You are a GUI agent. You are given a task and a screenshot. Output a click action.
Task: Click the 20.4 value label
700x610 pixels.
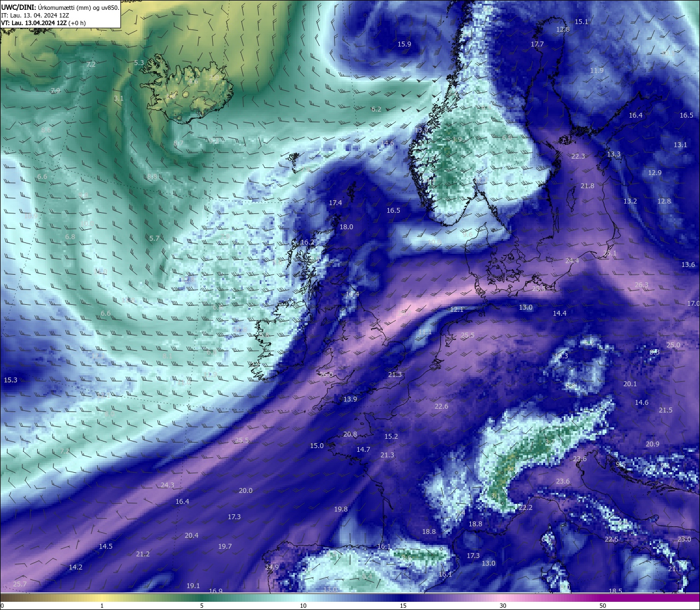tap(191, 536)
